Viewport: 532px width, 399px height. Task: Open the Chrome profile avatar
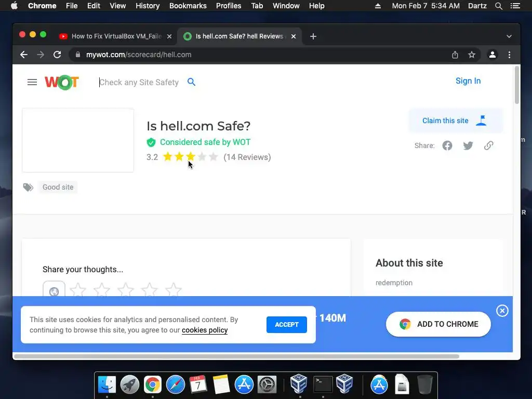point(493,55)
